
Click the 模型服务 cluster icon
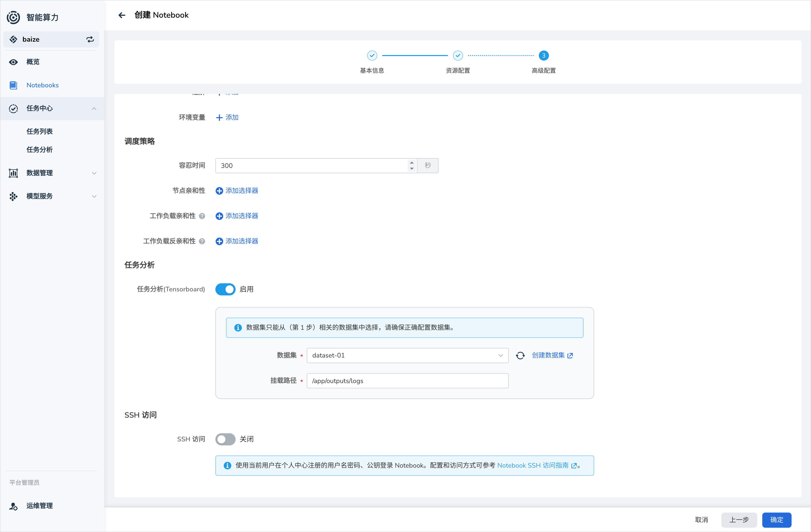coord(13,196)
